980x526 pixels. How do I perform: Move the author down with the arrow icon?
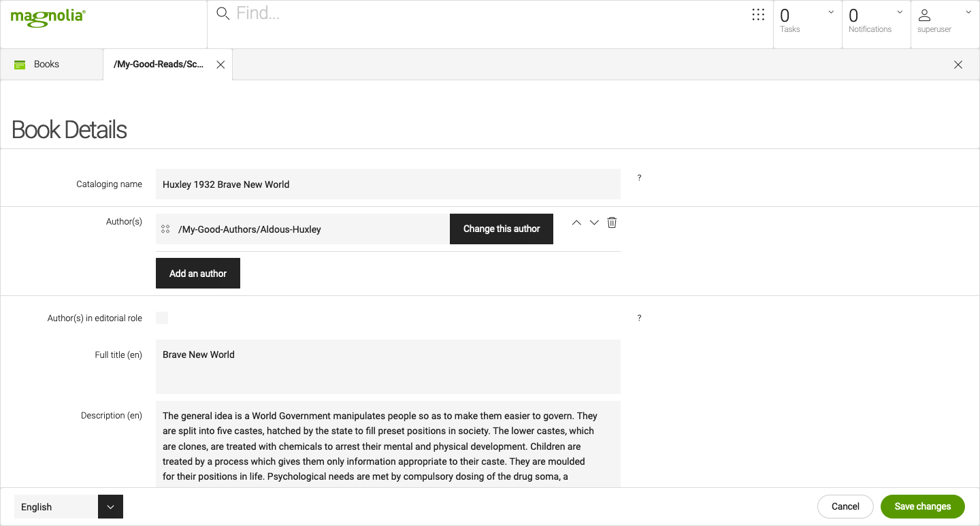coord(593,223)
